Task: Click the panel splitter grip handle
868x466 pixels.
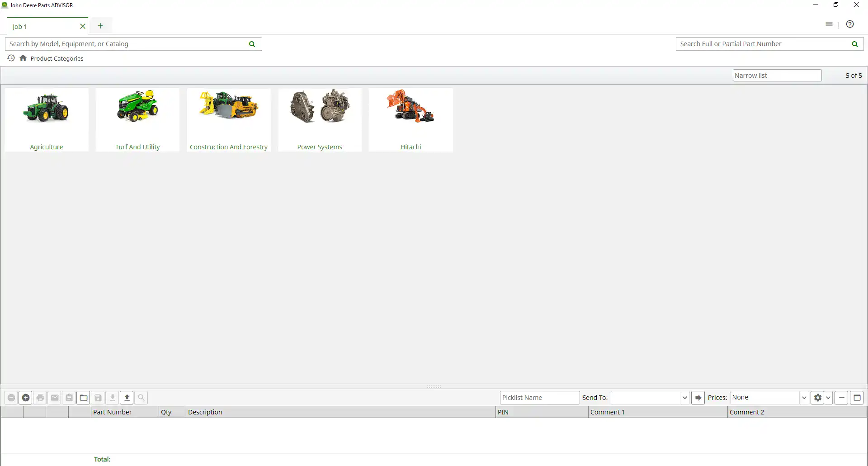Action: click(434, 387)
